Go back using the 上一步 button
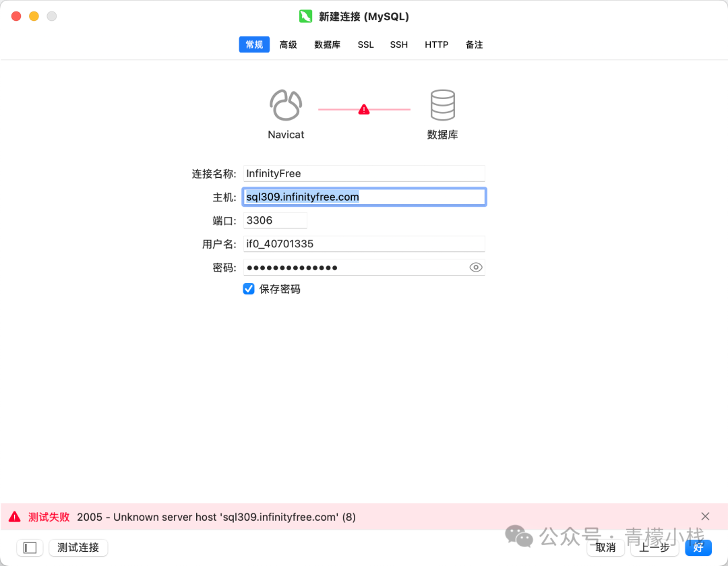The width and height of the screenshot is (728, 566). (653, 548)
